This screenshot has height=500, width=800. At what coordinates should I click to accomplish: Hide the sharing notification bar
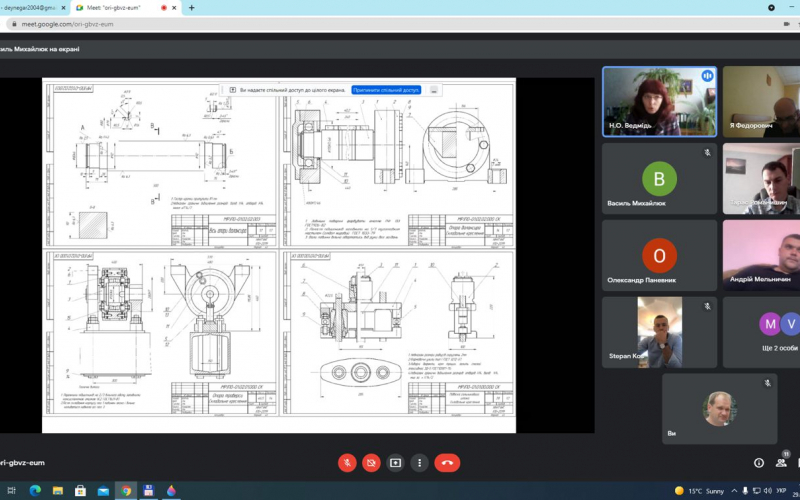[x=434, y=90]
